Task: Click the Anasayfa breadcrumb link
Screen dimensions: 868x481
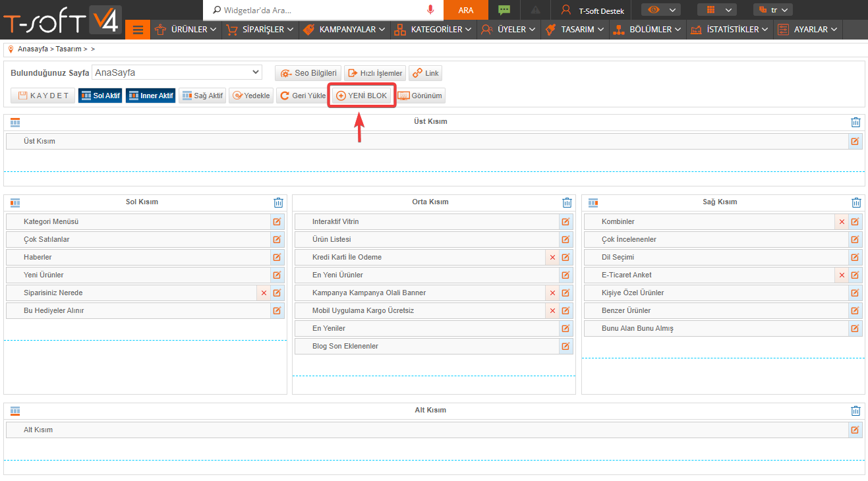Action: pos(33,49)
